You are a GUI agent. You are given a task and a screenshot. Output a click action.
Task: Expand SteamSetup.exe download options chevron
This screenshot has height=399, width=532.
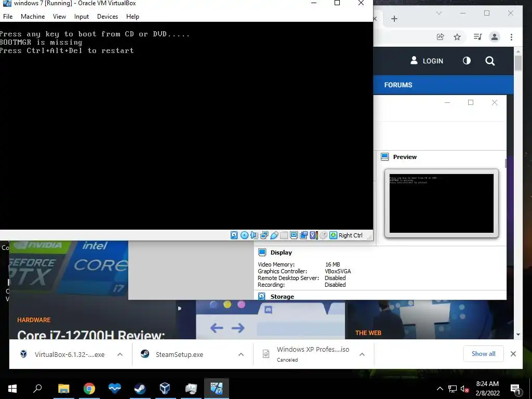[x=241, y=354]
